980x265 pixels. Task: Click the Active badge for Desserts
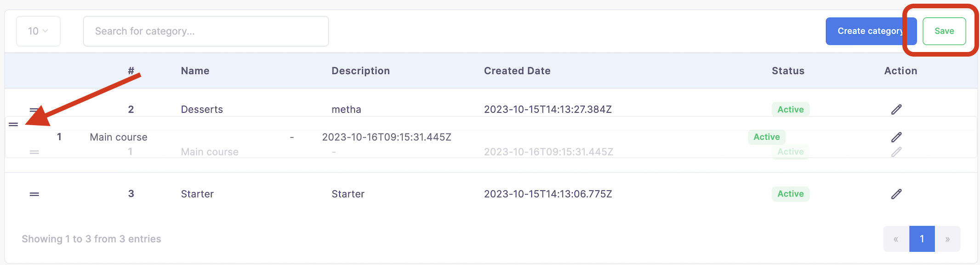tap(791, 109)
